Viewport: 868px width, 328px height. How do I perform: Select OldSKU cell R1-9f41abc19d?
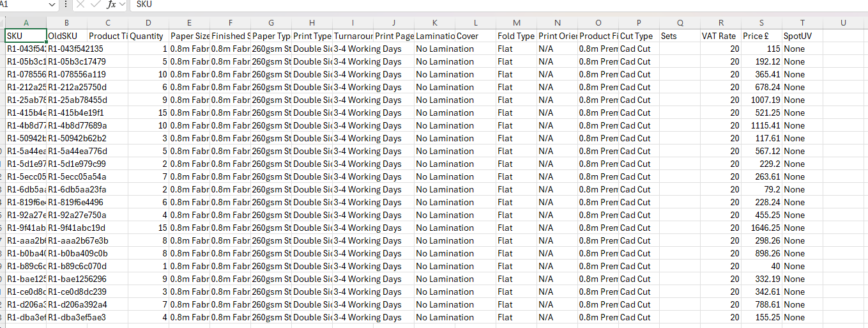pyautogui.click(x=66, y=228)
